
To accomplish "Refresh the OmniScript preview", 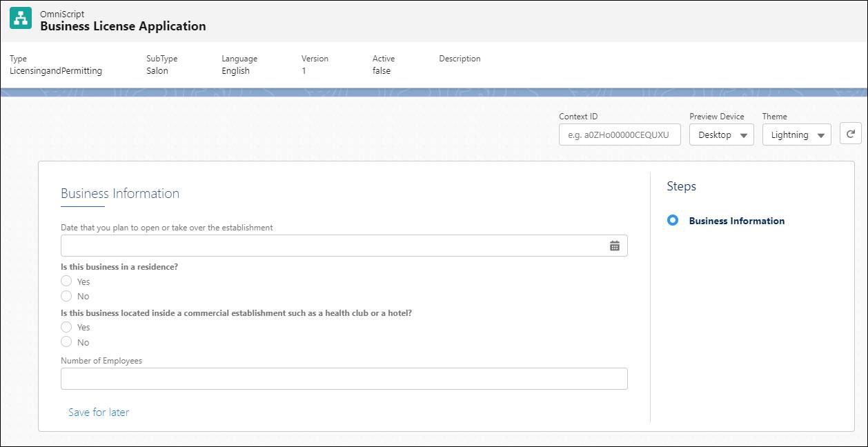I will point(850,134).
